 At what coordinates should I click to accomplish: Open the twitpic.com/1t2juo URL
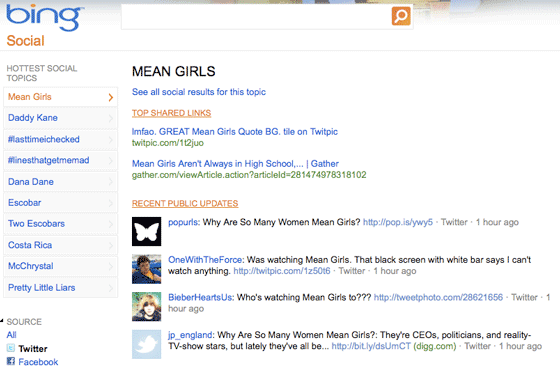tap(168, 143)
